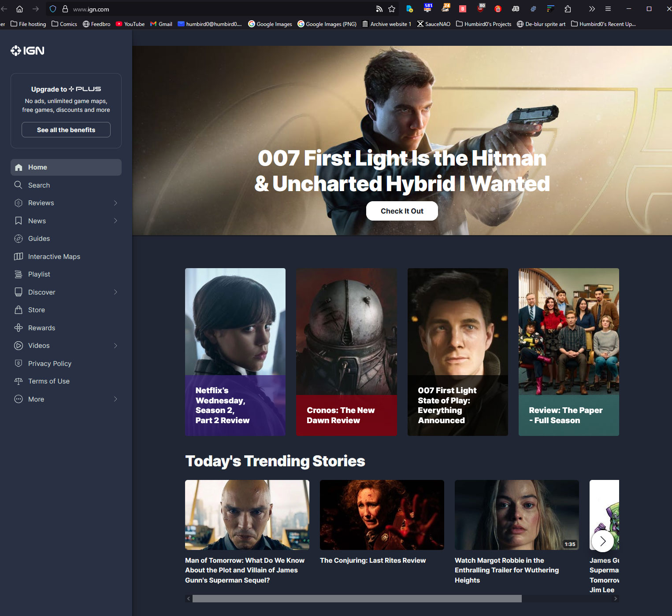Bookmark page with star icon in address bar
This screenshot has width=672, height=616.
[392, 9]
